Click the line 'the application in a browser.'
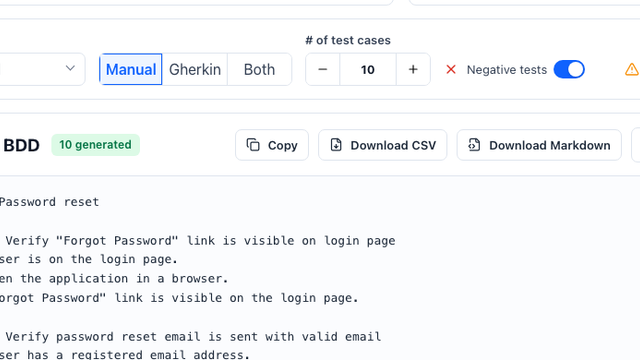The width and height of the screenshot is (640, 360). click(x=114, y=279)
